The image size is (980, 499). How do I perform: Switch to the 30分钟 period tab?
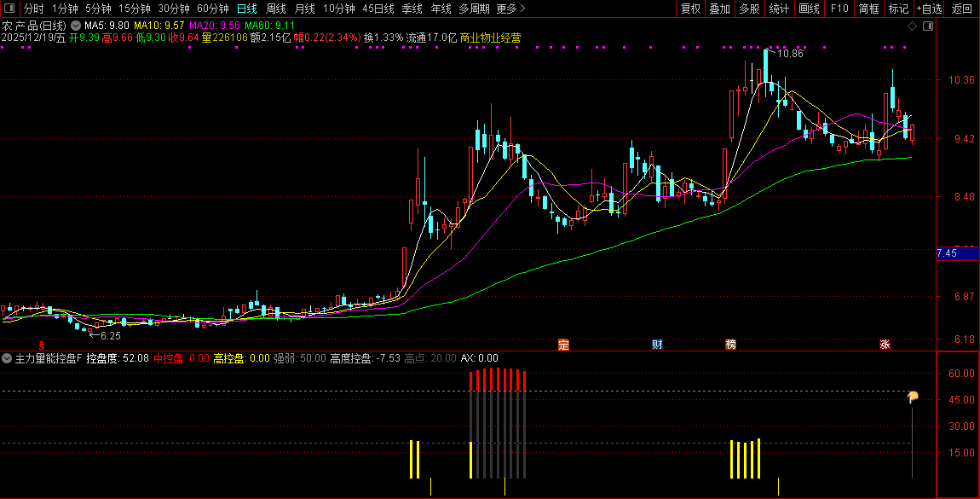(x=174, y=9)
